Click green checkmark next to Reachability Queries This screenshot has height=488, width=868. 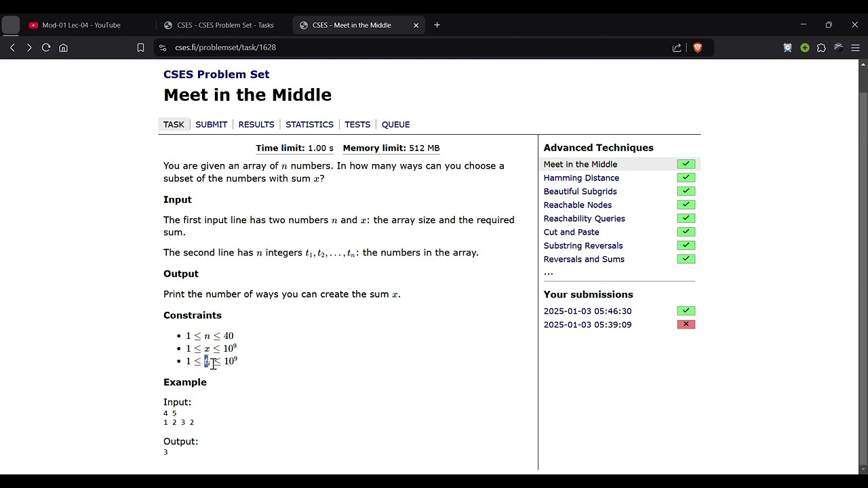point(686,218)
